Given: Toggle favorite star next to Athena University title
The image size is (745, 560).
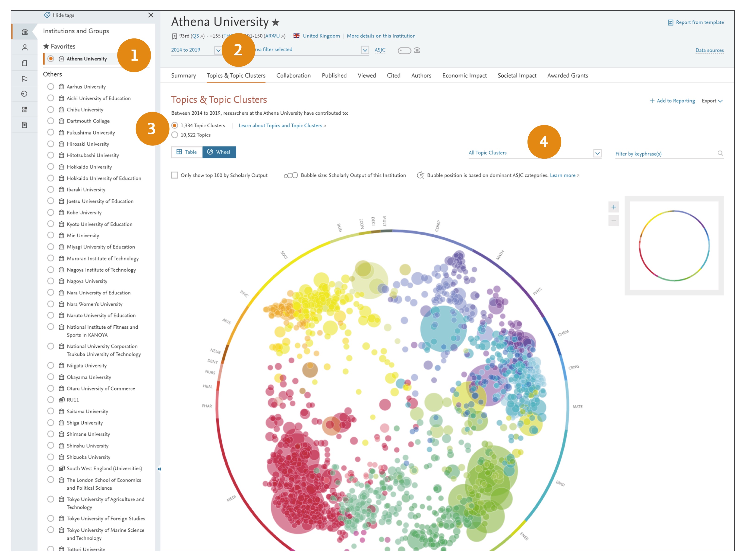Looking at the screenshot, I should [276, 22].
